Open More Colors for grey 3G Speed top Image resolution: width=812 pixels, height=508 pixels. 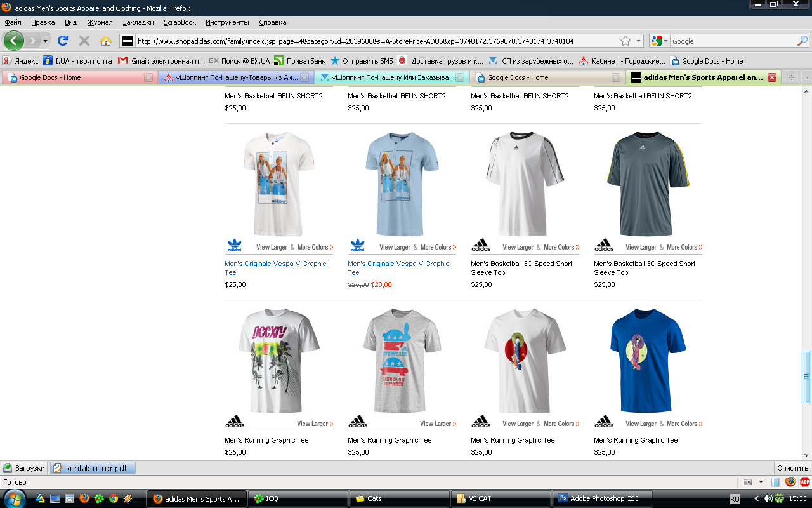coord(683,247)
